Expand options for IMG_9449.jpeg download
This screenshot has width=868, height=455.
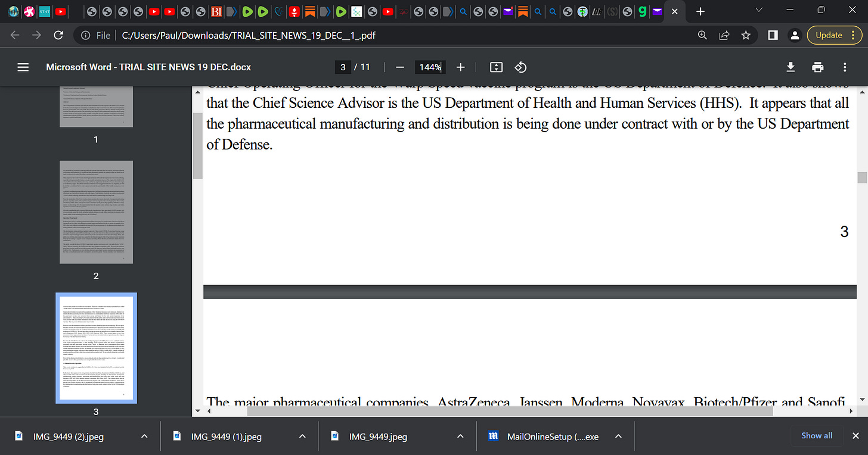pos(460,436)
